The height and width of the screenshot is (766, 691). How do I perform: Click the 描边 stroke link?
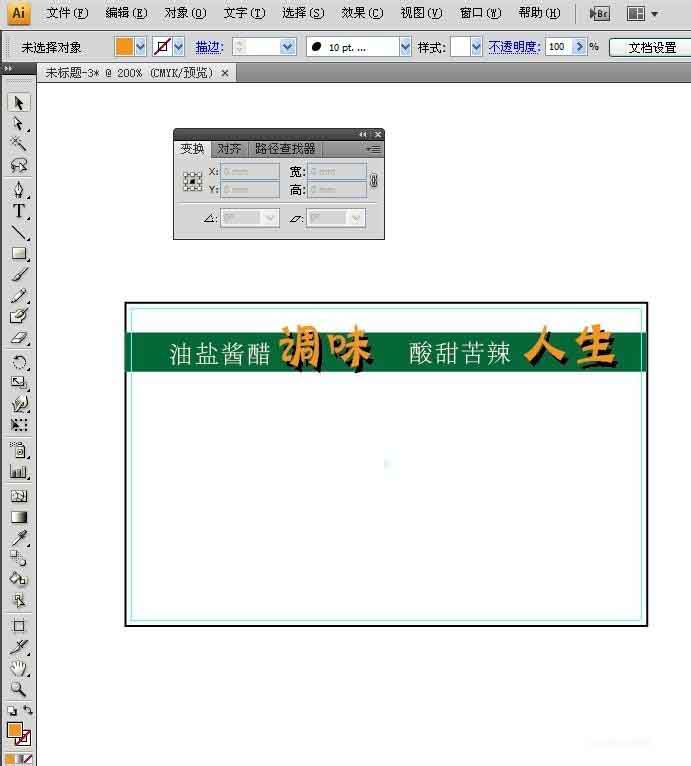click(209, 47)
